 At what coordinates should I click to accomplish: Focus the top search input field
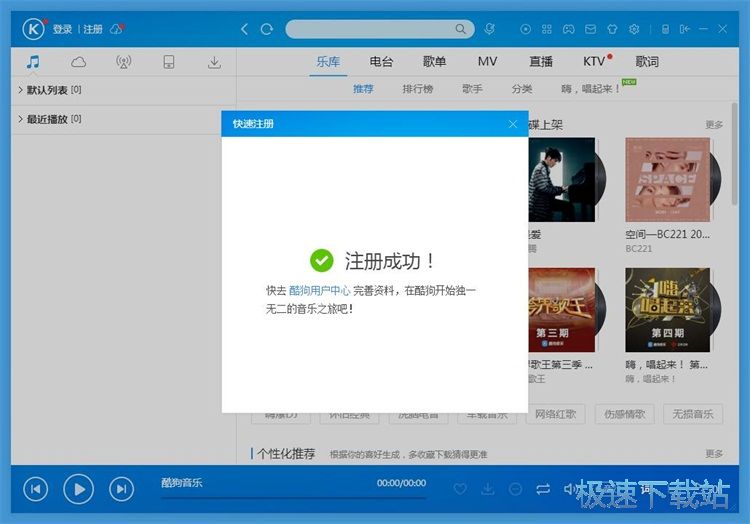point(380,29)
